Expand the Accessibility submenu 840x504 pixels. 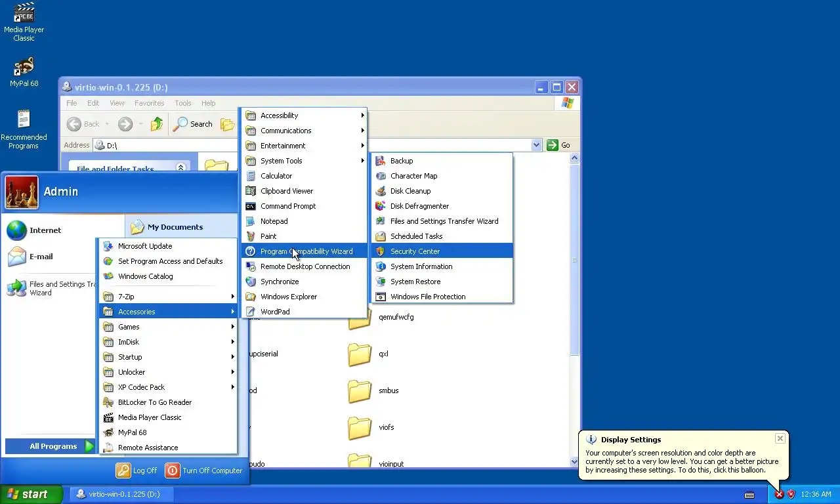[304, 115]
